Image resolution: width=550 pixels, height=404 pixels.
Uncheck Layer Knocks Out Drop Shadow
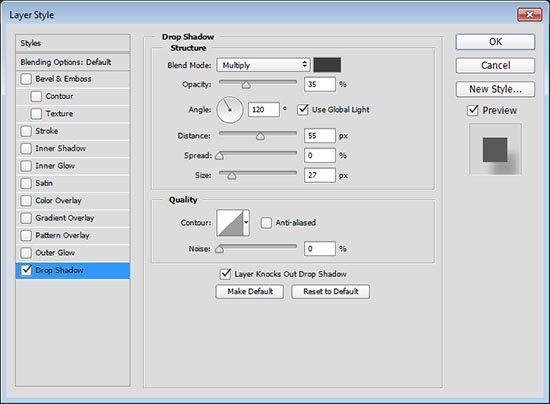(x=225, y=274)
